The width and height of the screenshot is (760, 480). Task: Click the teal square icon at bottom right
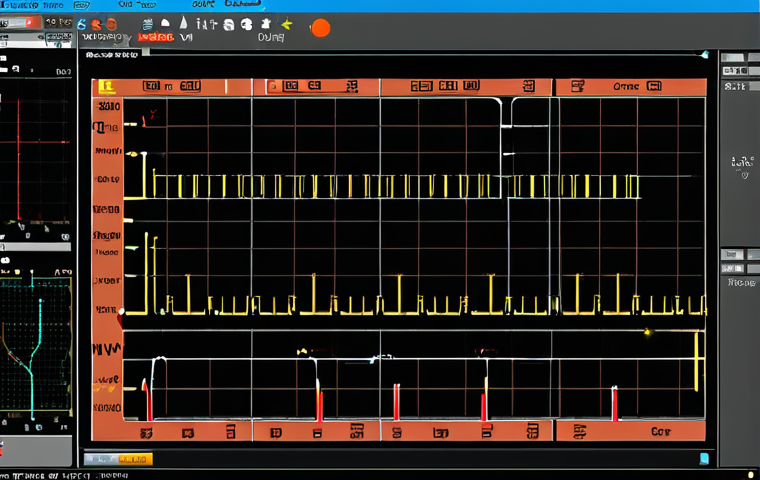(704, 458)
